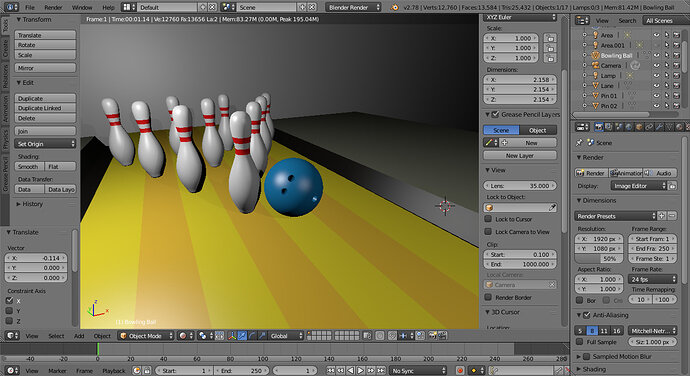Open the Image Editor display dropdown

(x=639, y=186)
